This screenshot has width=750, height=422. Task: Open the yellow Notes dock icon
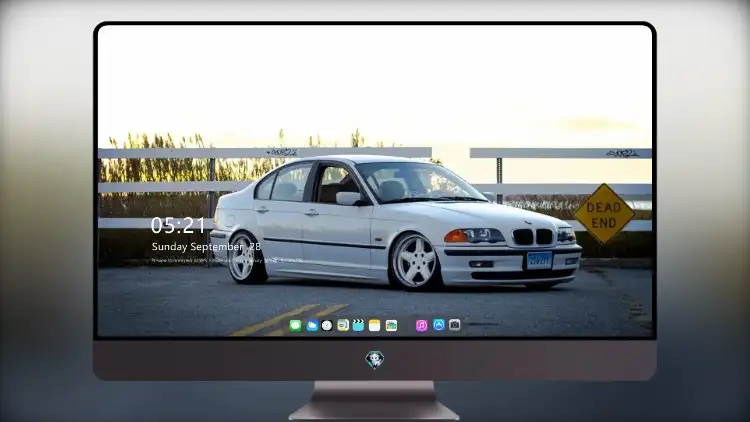(x=375, y=326)
